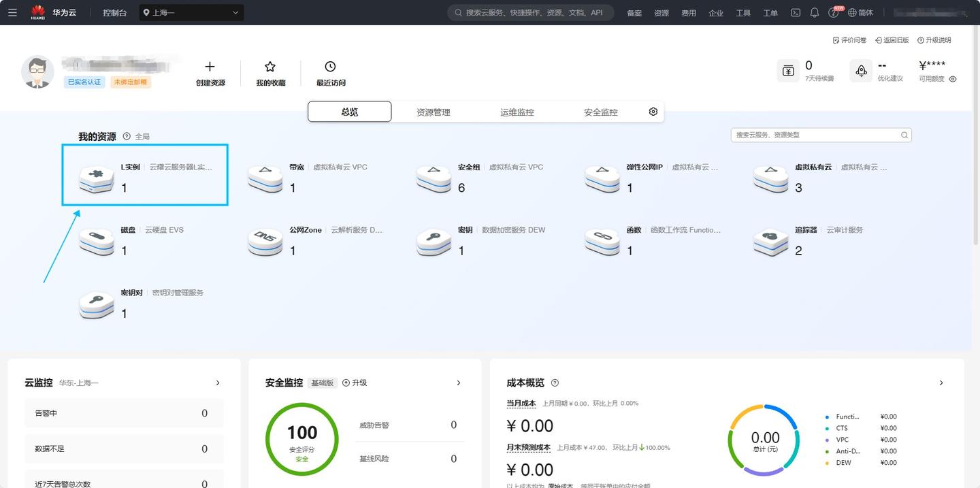Expand the 安全监控 panel arrow

click(459, 383)
